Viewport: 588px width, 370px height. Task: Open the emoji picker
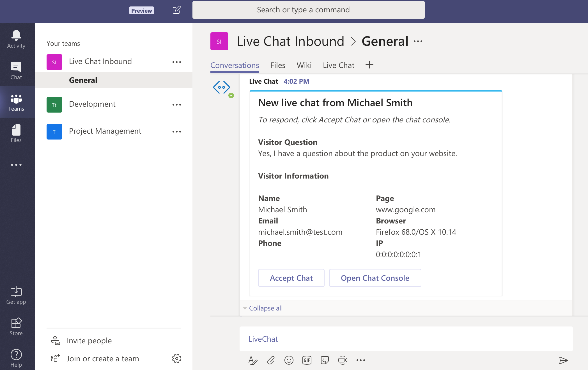(x=289, y=360)
